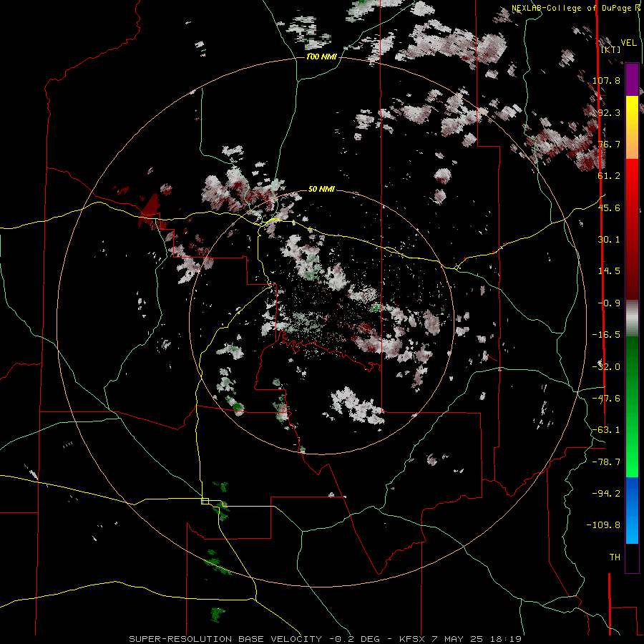The height and width of the screenshot is (644, 644).
Task: Click the -16.5 velocity scale value
Action: [606, 335]
